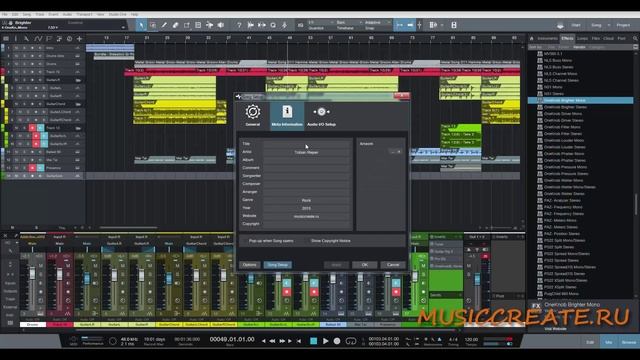Screen dimensions: 640x360
Task: Click the Genre field showing Rock
Action: point(307,200)
